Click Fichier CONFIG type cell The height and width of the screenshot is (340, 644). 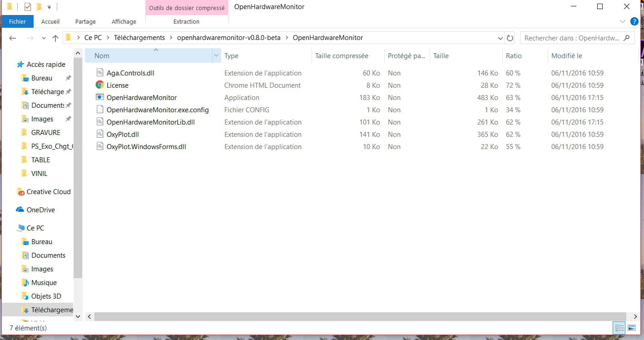[247, 110]
